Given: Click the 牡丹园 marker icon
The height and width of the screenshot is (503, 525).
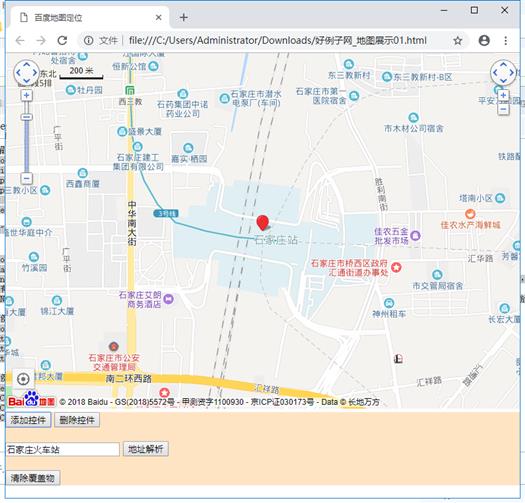Looking at the screenshot, I should (71, 90).
